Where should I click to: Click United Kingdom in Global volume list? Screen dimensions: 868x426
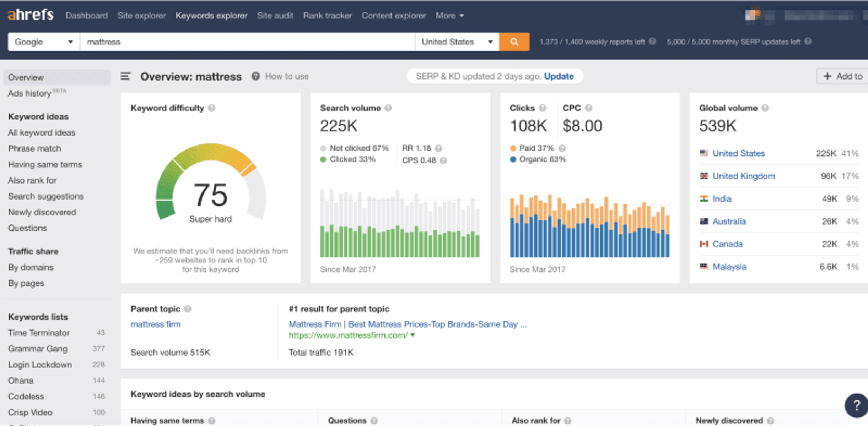pyautogui.click(x=744, y=176)
